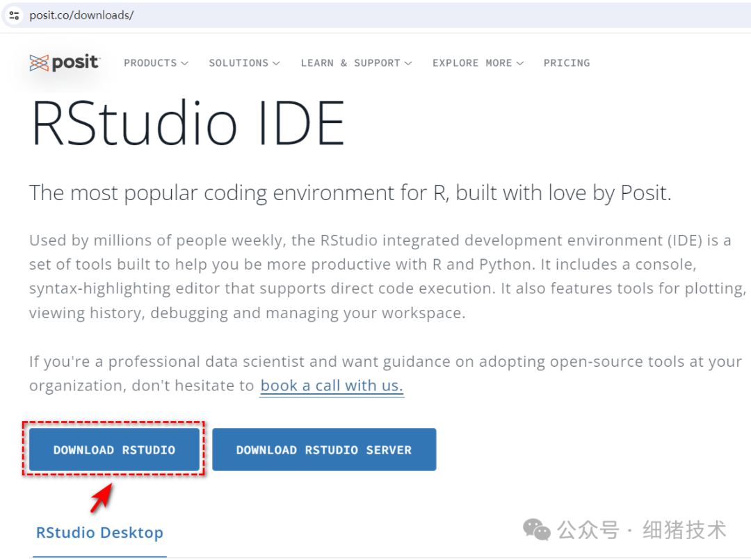Click the browser address bar URL field
Screen dimensions: 751x560
pos(81,15)
